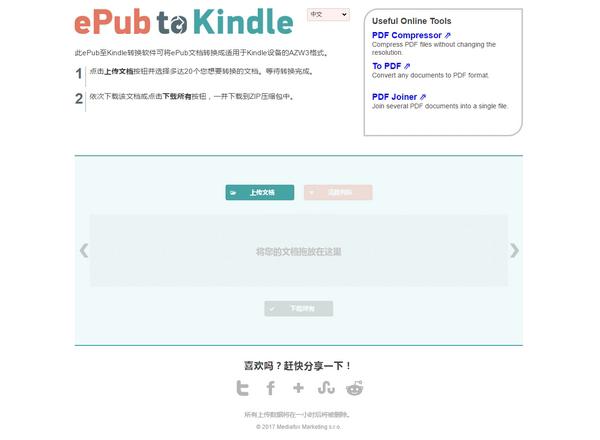Click text 'Join several PDF documents into a single file'

coord(440,106)
